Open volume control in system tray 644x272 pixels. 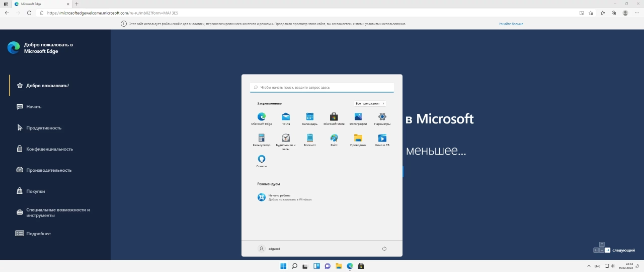[612, 266]
